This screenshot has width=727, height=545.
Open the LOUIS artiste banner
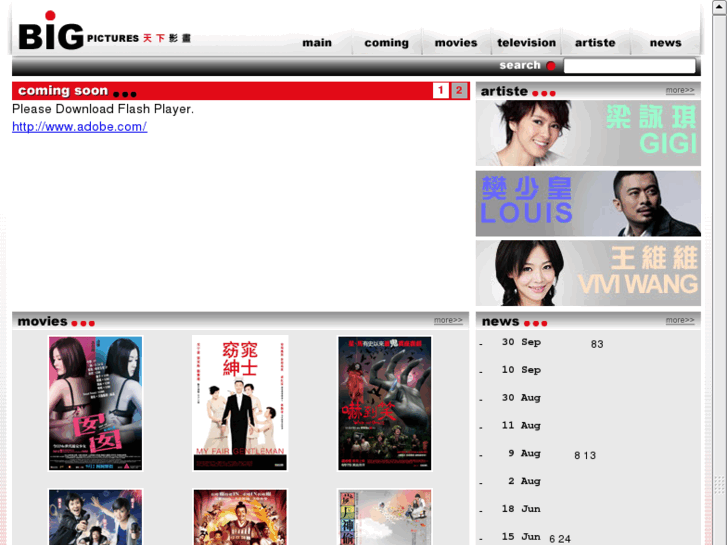pos(588,204)
